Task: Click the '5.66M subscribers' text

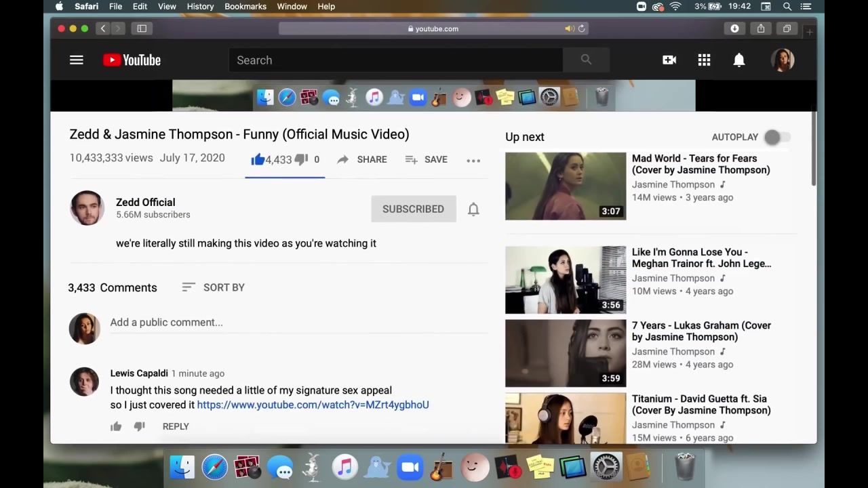Action: click(x=153, y=215)
